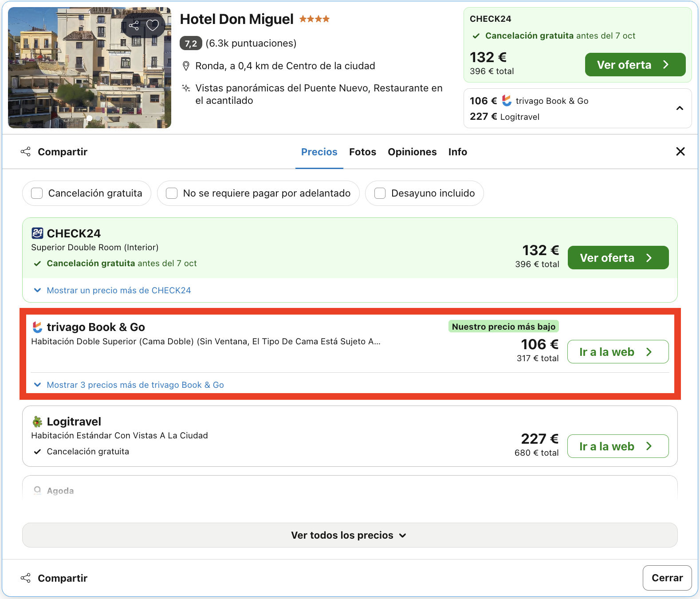Open the Fotos tab

[x=362, y=152]
